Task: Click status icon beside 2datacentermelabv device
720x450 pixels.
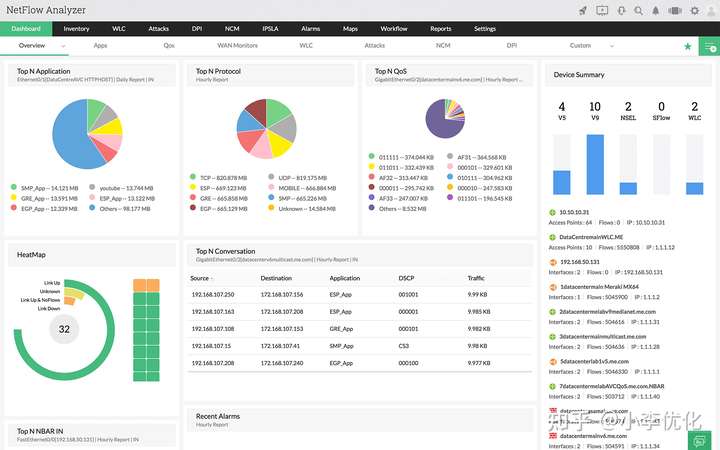Action: [x=552, y=312]
